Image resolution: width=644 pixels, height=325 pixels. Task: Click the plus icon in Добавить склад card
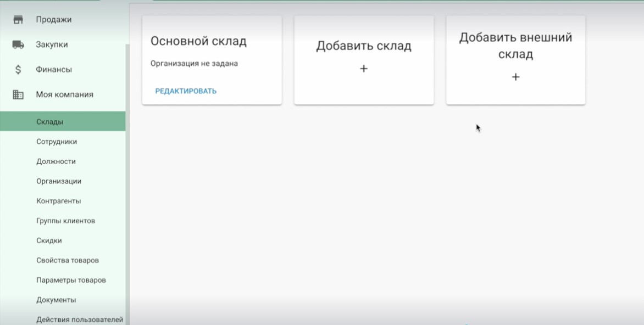click(x=363, y=69)
